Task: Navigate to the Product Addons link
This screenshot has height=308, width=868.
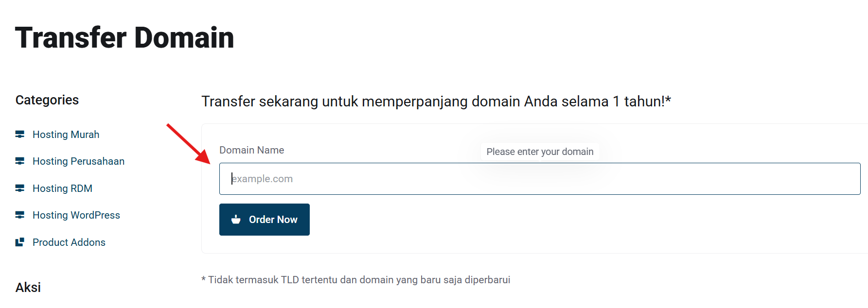Action: click(x=69, y=242)
